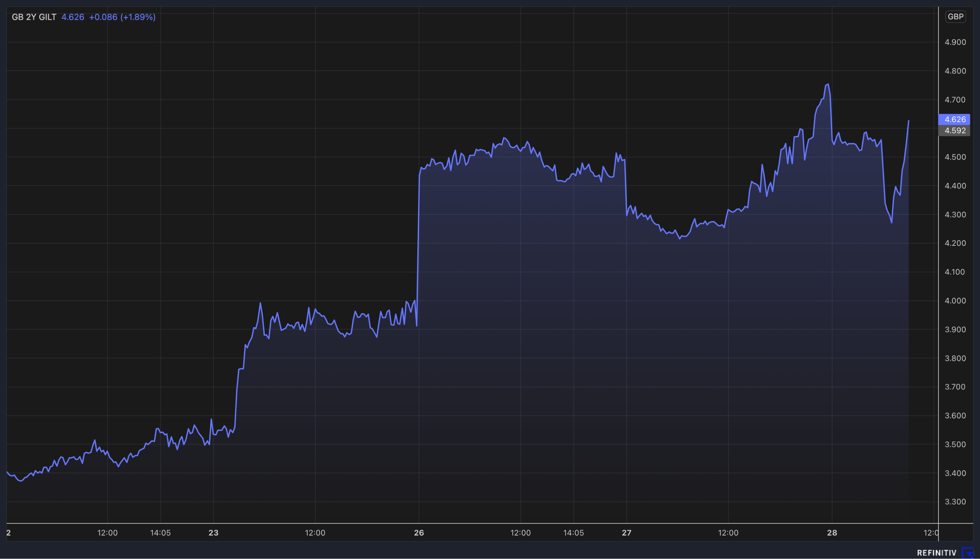Click the 4.800 y-axis label
Image resolution: width=980 pixels, height=559 pixels.
(x=955, y=71)
